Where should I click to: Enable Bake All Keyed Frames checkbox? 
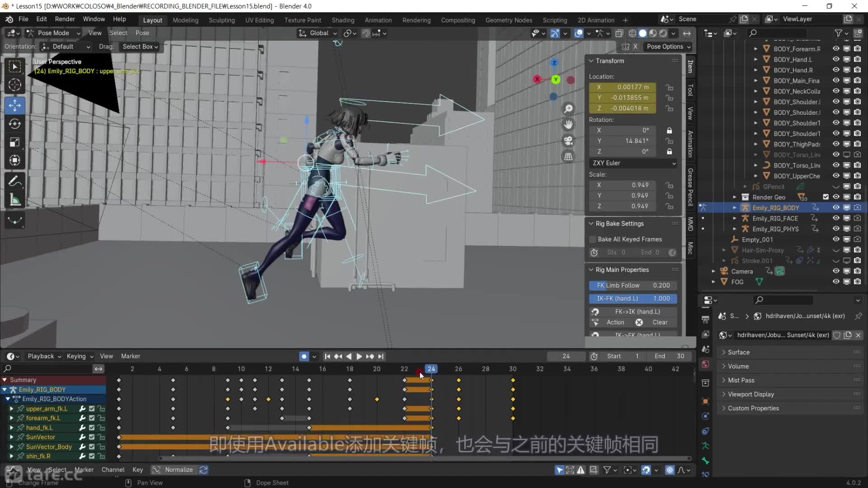click(x=593, y=239)
